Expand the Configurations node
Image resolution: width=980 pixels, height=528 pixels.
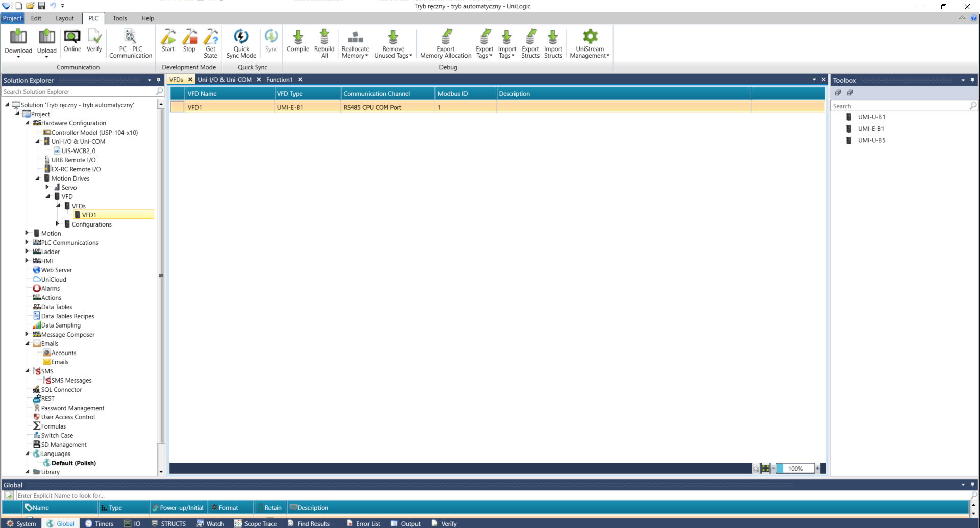pos(58,224)
